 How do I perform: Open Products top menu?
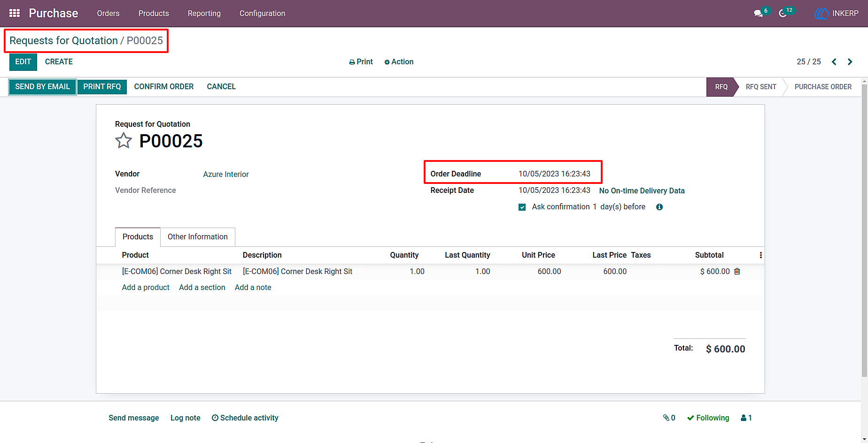click(154, 13)
